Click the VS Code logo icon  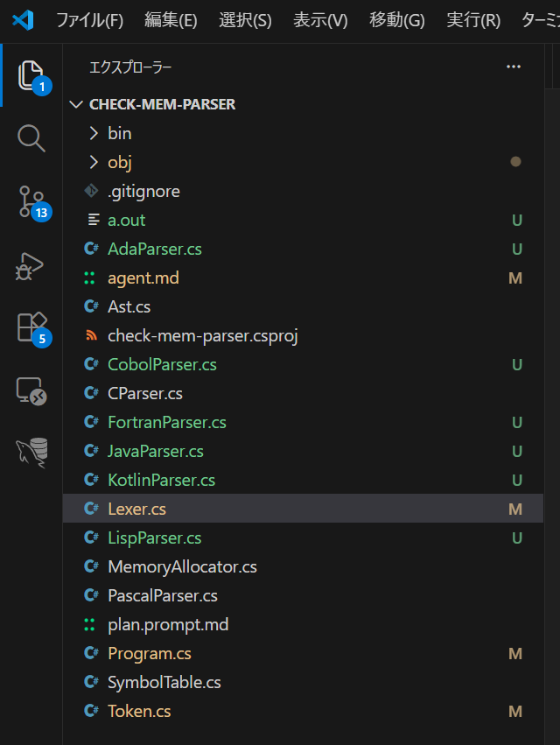(x=23, y=20)
